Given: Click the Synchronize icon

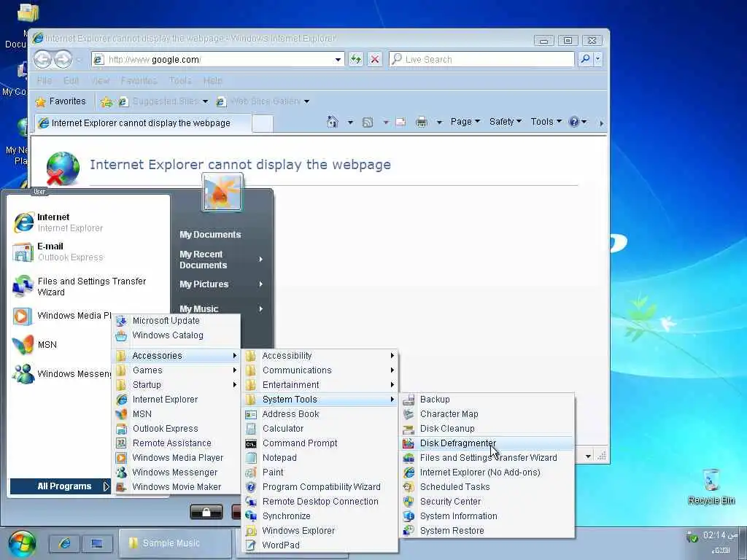Looking at the screenshot, I should pos(251,516).
